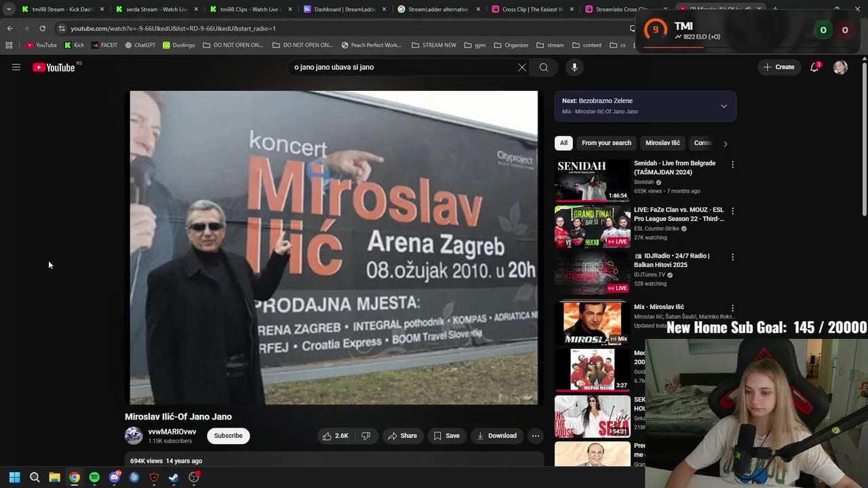The height and width of the screenshot is (488, 868).
Task: Go to YouTube home via logo
Action: (x=54, y=67)
